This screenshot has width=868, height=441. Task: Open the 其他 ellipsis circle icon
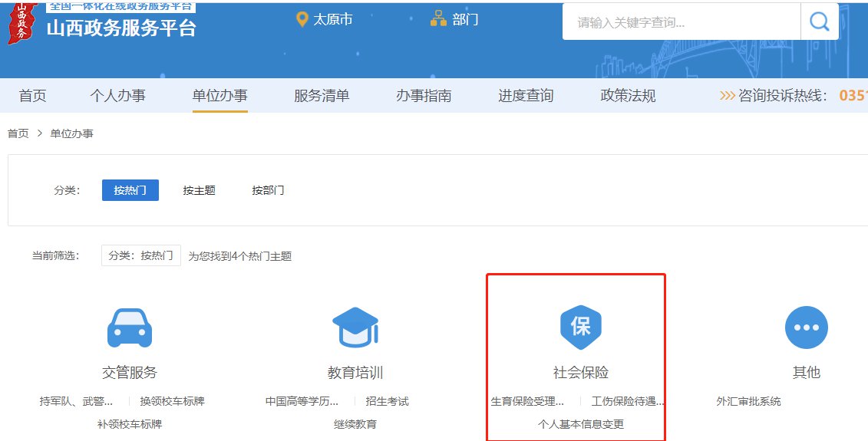pos(806,327)
